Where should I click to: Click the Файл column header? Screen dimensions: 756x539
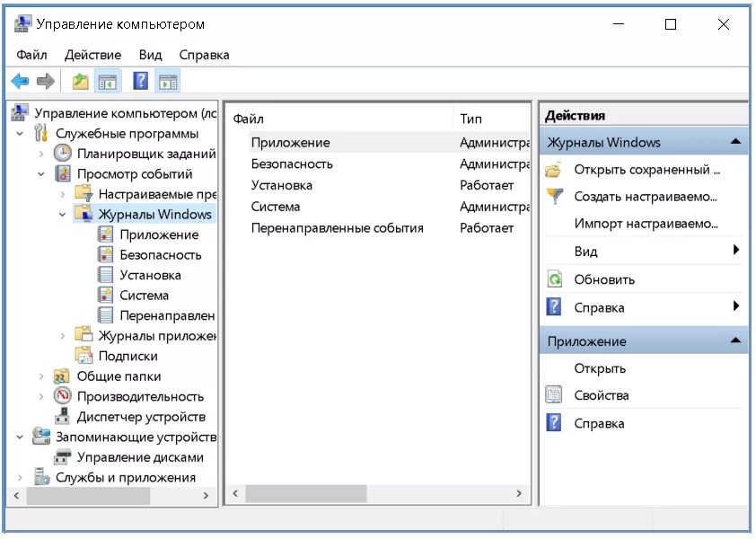pyautogui.click(x=340, y=119)
